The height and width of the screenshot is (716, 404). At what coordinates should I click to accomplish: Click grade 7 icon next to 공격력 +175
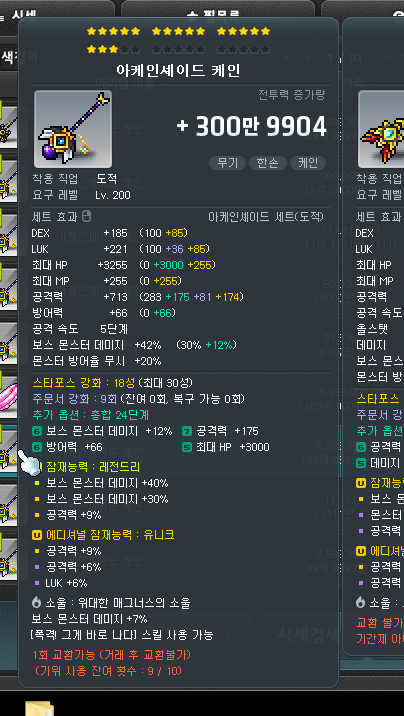click(187, 431)
